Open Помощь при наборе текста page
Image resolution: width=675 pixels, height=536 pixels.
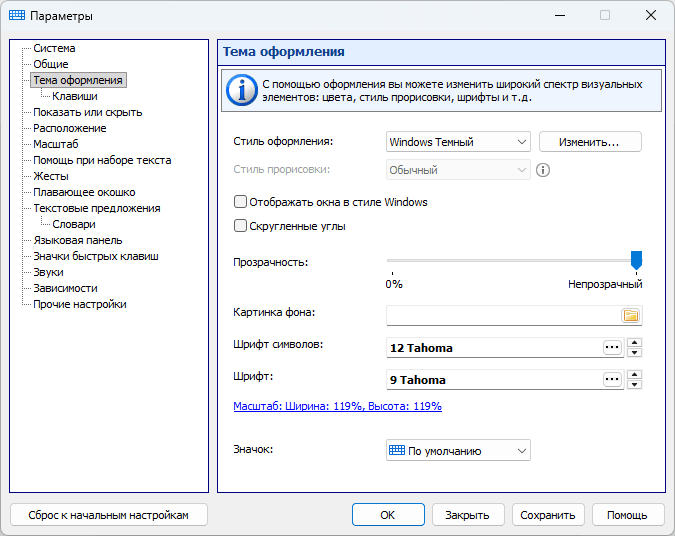[x=102, y=160]
